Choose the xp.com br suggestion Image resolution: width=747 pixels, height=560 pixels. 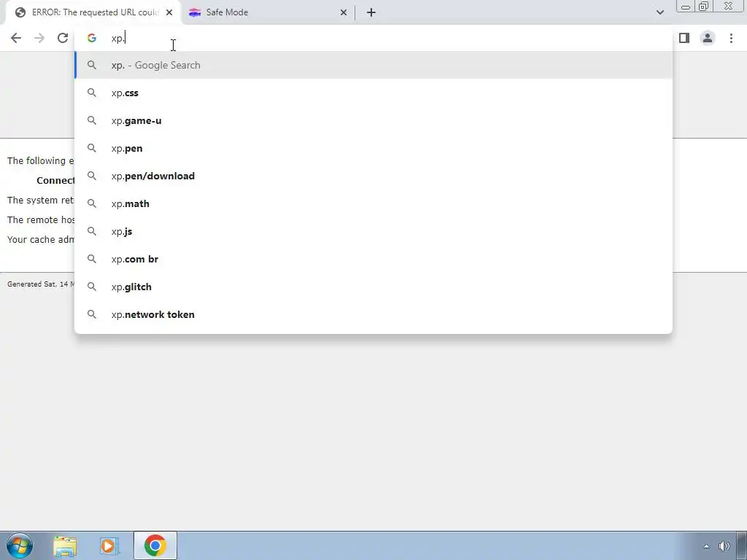373,259
